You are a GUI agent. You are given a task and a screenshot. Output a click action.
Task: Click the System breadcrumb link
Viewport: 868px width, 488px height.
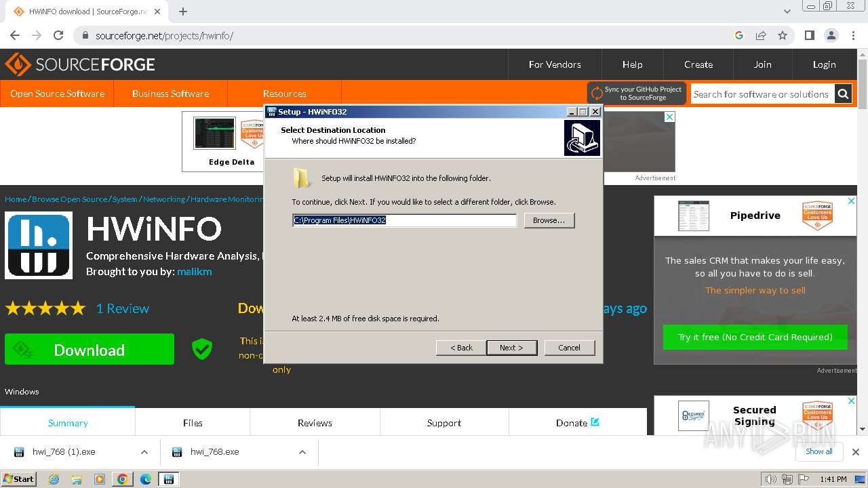click(x=125, y=199)
